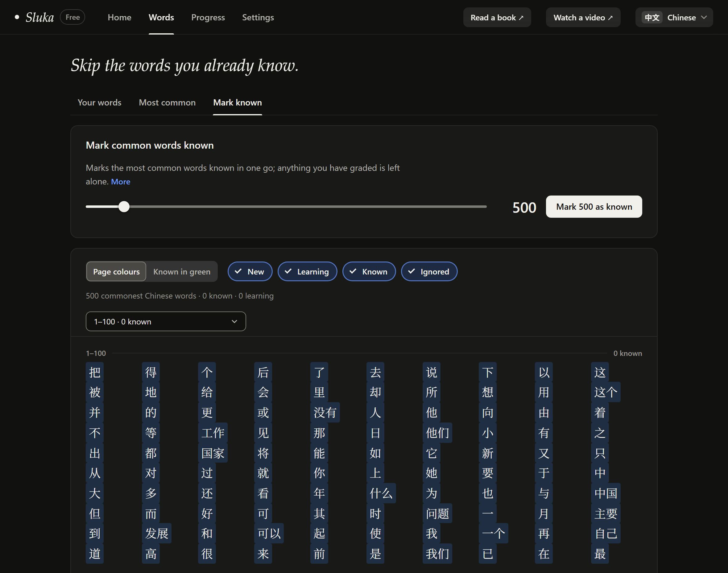
Task: Click the word 最
Action: [600, 554]
